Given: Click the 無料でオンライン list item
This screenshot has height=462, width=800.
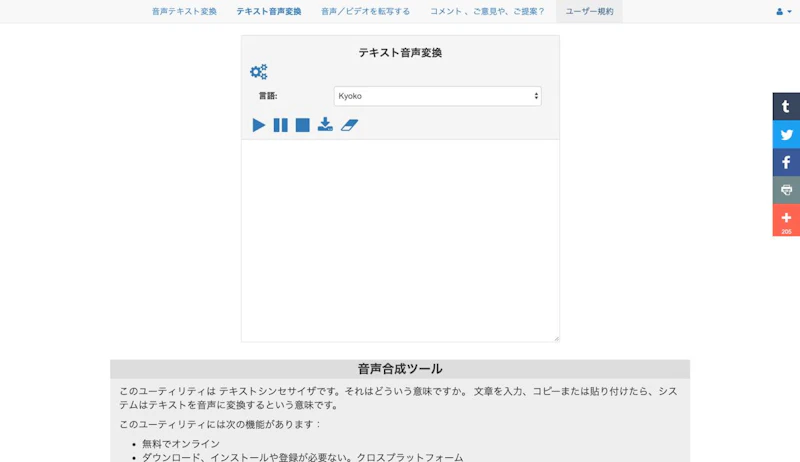Looking at the screenshot, I should (181, 444).
